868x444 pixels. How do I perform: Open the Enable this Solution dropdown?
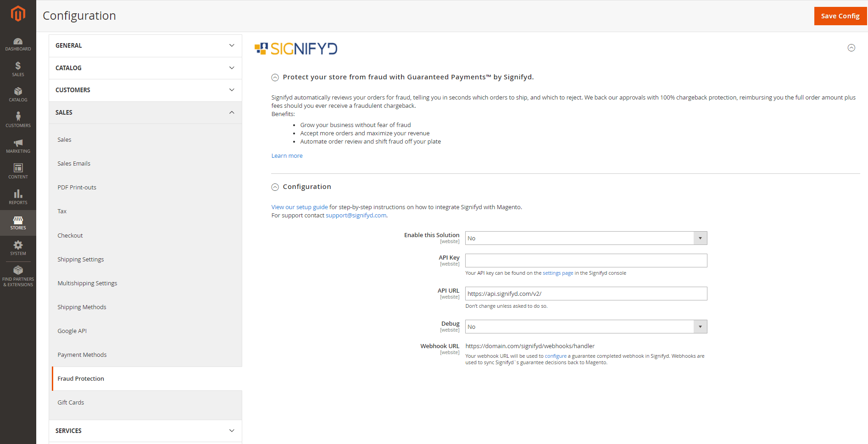[x=586, y=238]
